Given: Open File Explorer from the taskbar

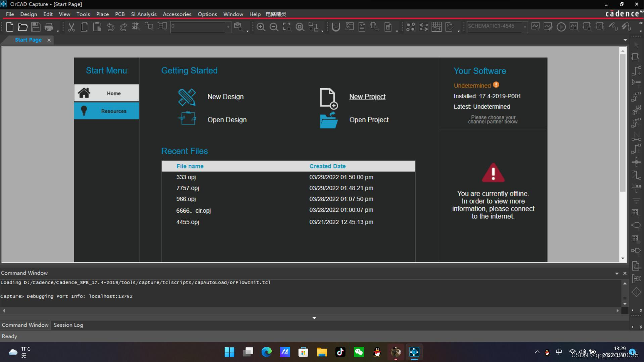Looking at the screenshot, I should [x=322, y=352].
